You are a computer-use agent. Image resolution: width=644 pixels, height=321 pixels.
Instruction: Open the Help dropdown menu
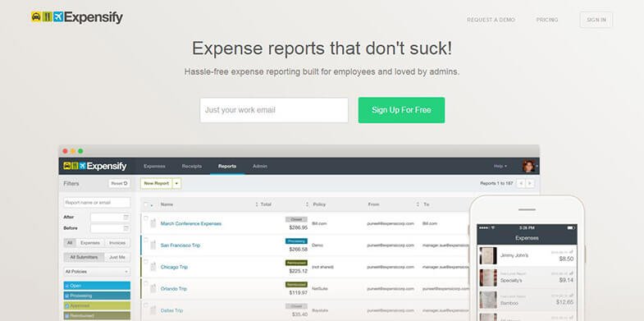500,166
